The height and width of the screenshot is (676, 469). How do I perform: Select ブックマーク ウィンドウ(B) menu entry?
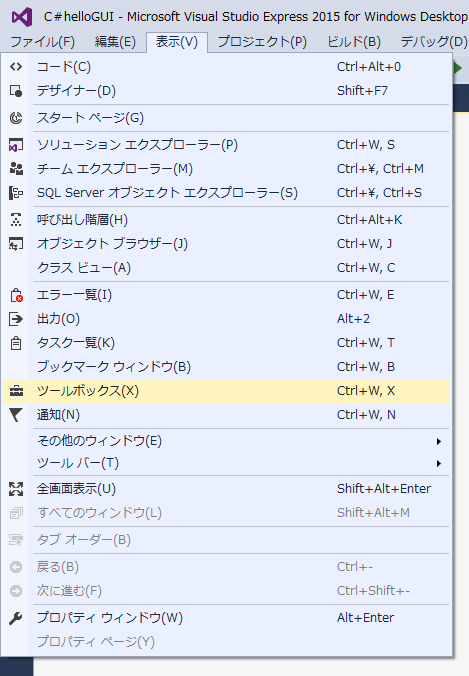tap(226, 367)
